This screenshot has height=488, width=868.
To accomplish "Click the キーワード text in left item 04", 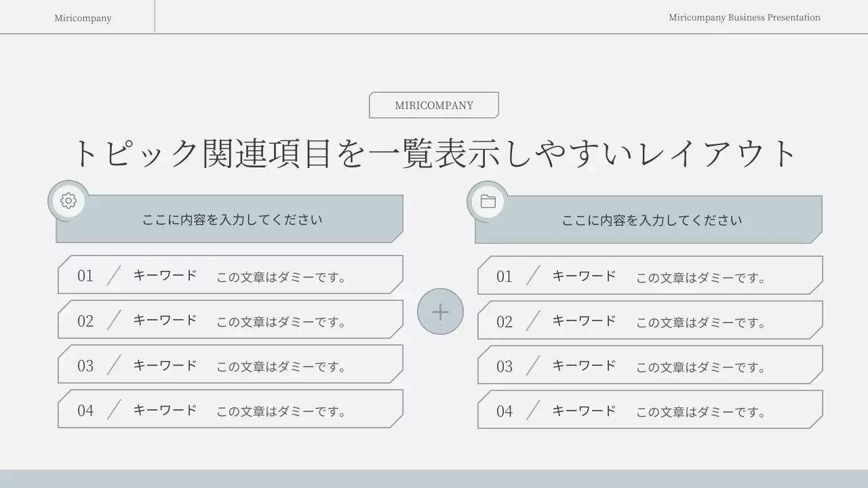I will tap(165, 409).
